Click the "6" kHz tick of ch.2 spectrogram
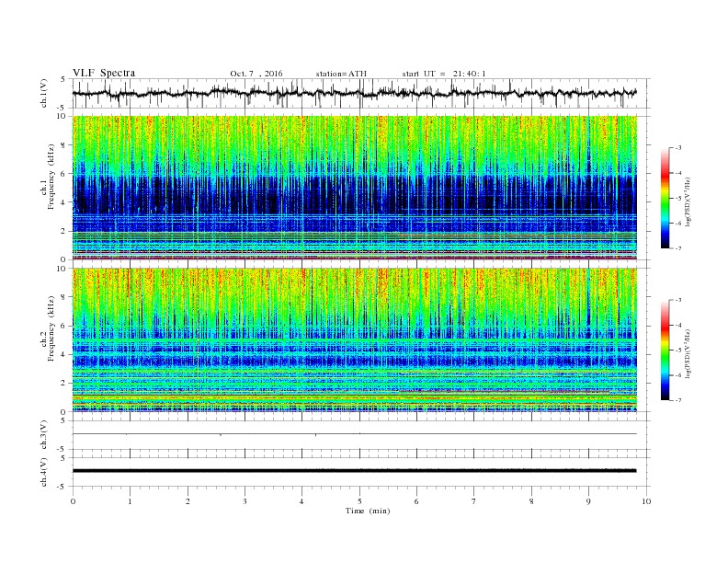The image size is (728, 563). pos(63,326)
